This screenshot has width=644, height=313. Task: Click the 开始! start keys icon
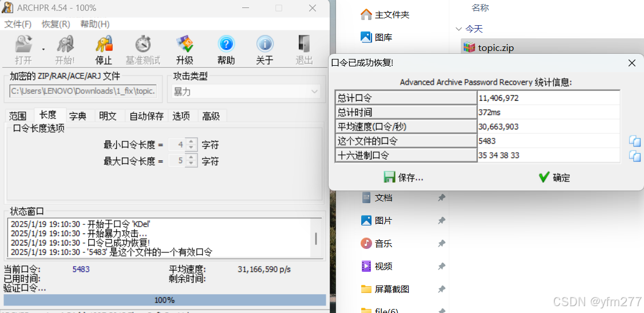[x=65, y=44]
